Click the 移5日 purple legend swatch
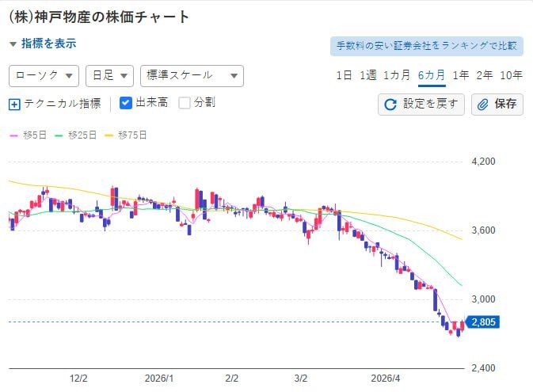The height and width of the screenshot is (392, 533). (x=14, y=135)
